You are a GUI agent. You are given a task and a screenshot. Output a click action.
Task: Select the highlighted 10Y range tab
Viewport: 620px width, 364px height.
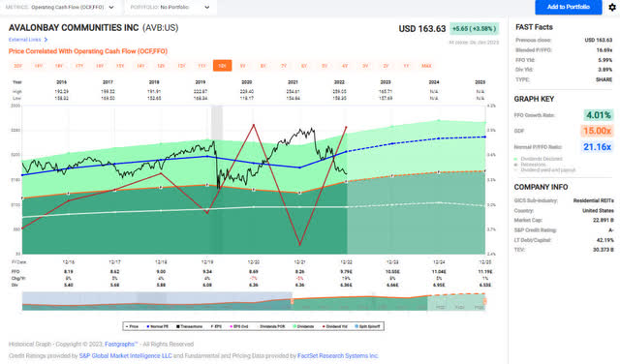[x=222, y=66]
